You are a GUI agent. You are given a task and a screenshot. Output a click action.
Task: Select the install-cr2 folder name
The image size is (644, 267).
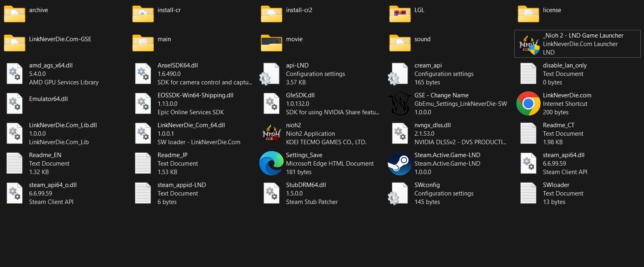coord(299,10)
